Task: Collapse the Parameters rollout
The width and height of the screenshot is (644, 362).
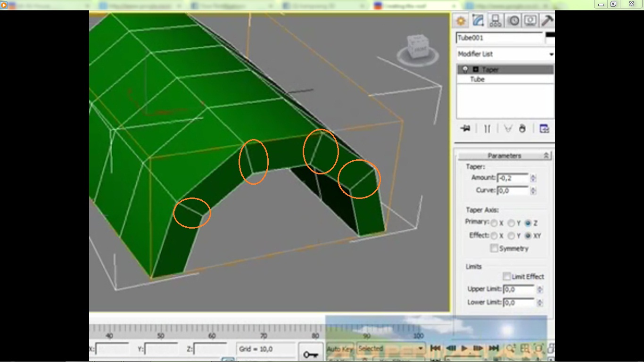Action: (x=504, y=156)
